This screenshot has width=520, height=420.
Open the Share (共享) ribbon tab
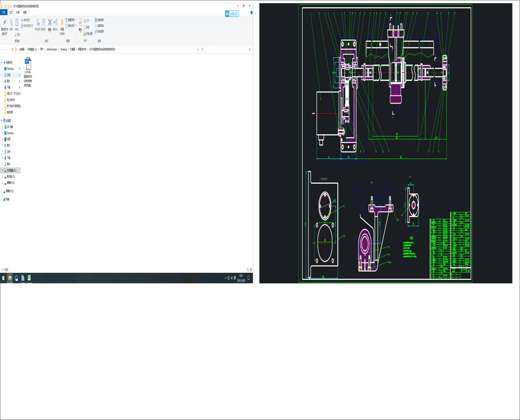coord(18,13)
